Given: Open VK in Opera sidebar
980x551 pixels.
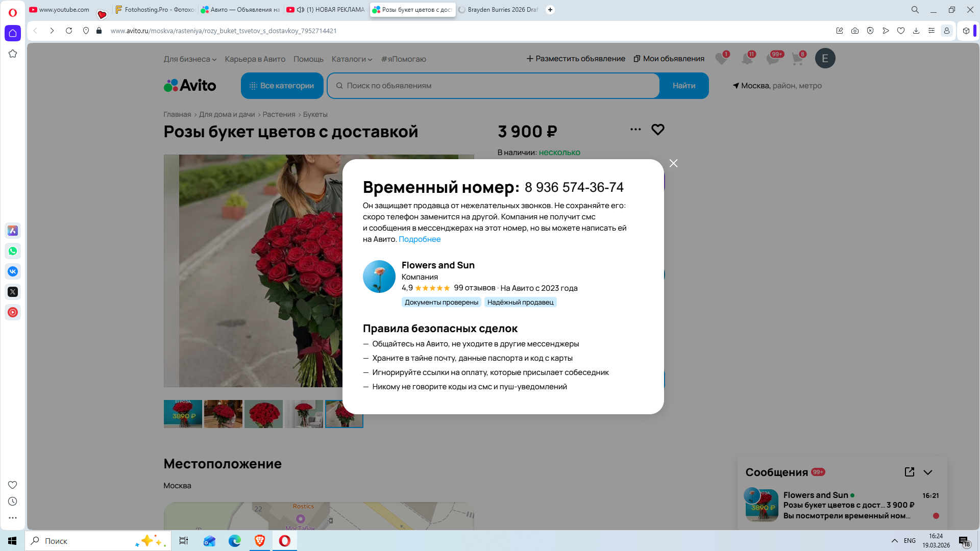Looking at the screenshot, I should coord(13,271).
